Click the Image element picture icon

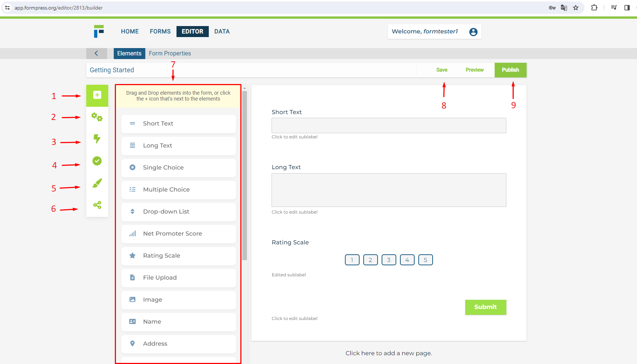tap(132, 299)
